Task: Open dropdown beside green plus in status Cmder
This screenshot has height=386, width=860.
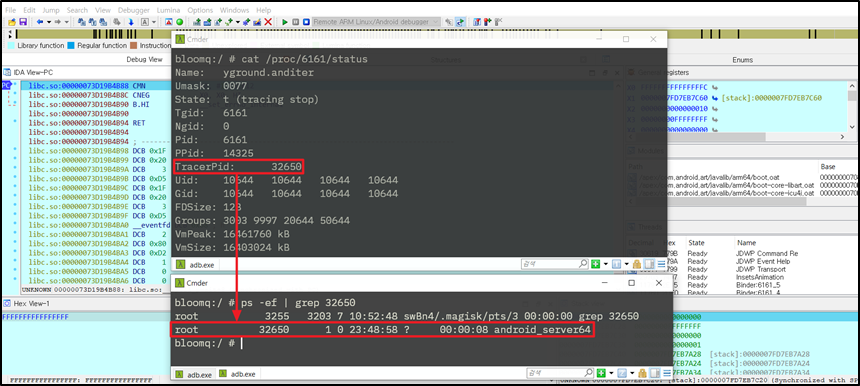Action: [x=606, y=264]
